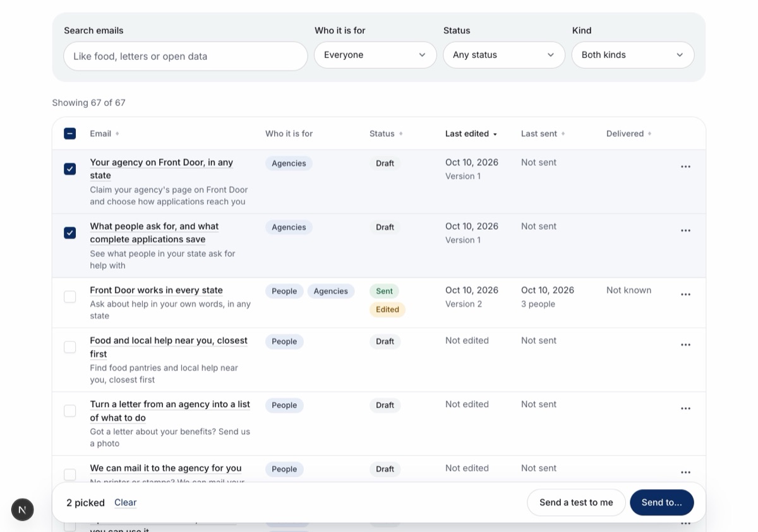Open more options for 'We can mail it' row
Image resolution: width=758 pixels, height=532 pixels.
[685, 472]
